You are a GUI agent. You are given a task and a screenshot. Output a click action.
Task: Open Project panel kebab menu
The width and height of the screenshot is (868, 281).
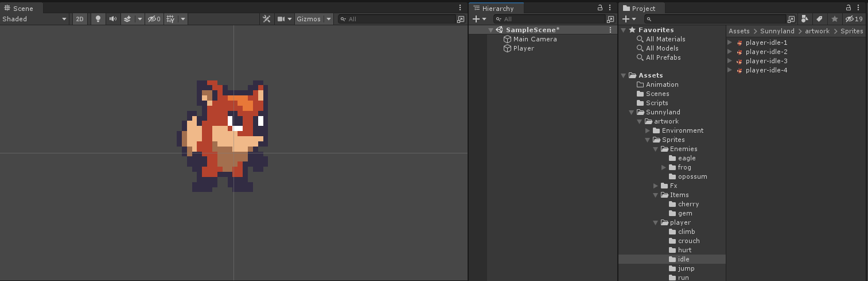click(x=859, y=7)
